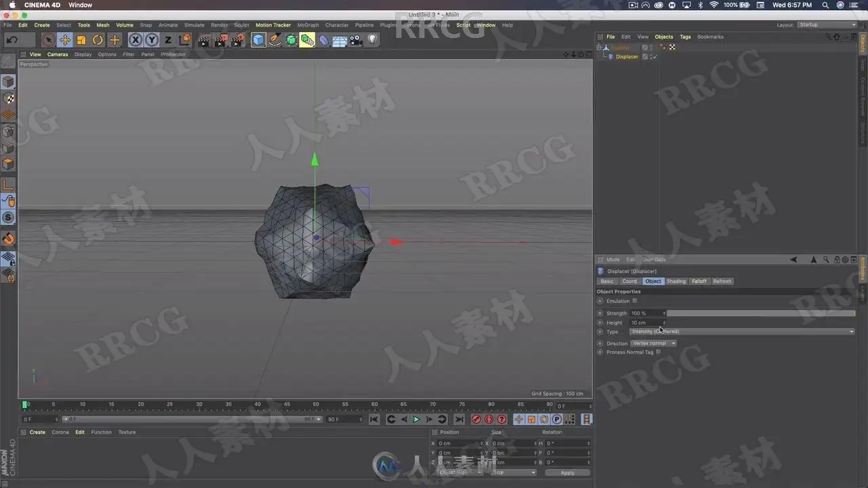Click frame 50 on the timeline ruler
The width and height of the screenshot is (868, 488).
coord(316,405)
